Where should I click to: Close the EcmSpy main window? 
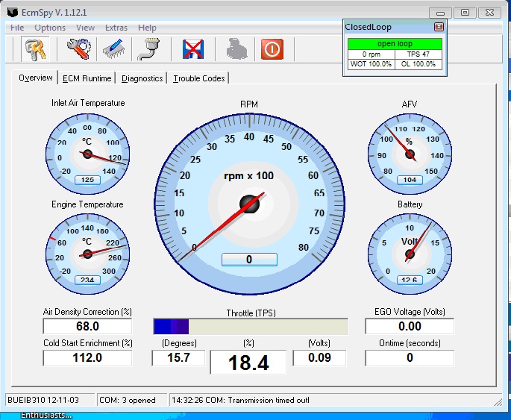[489, 13]
